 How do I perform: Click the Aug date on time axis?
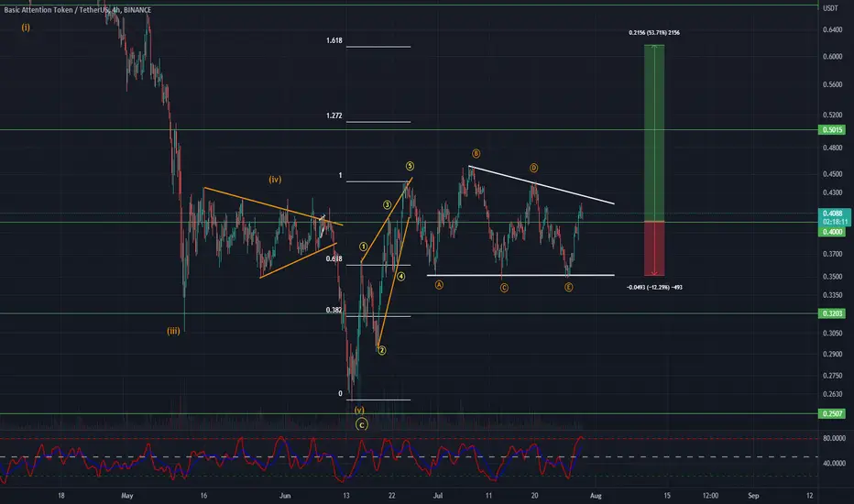coord(596,496)
